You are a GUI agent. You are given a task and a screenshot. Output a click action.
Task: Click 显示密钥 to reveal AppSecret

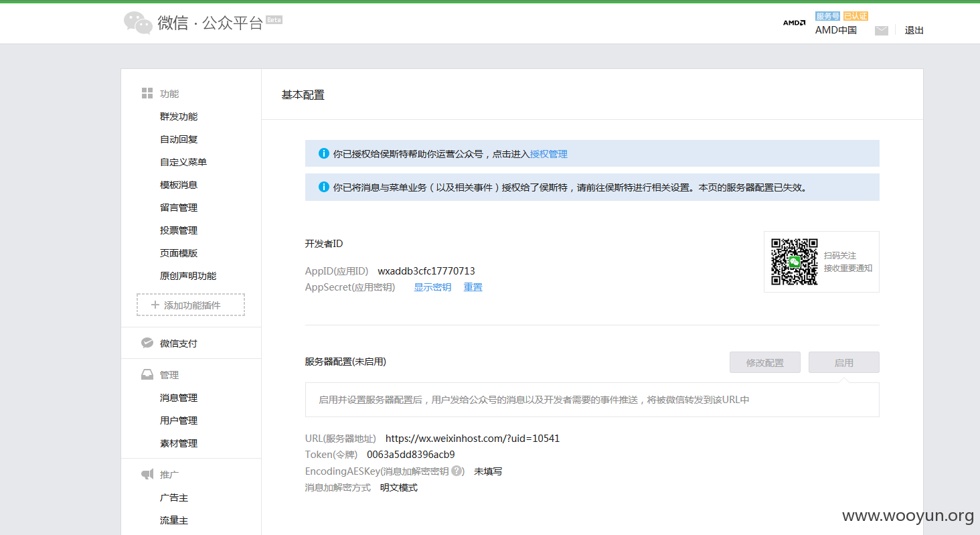(432, 287)
